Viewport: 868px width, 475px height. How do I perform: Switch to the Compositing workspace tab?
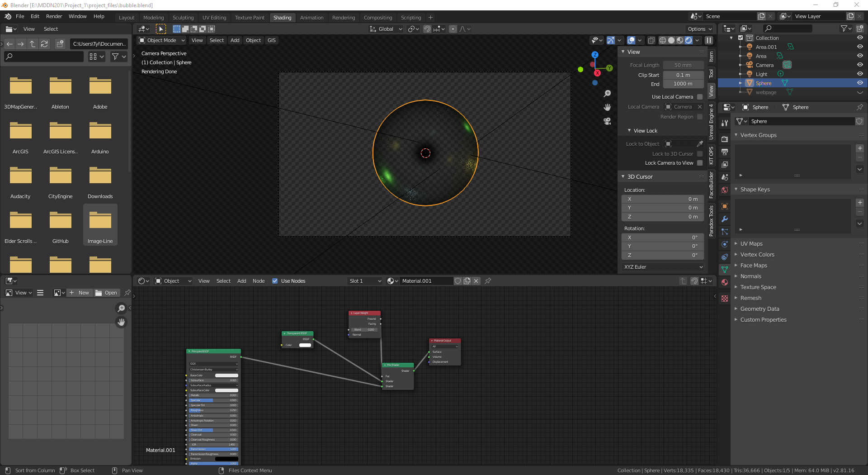click(377, 18)
